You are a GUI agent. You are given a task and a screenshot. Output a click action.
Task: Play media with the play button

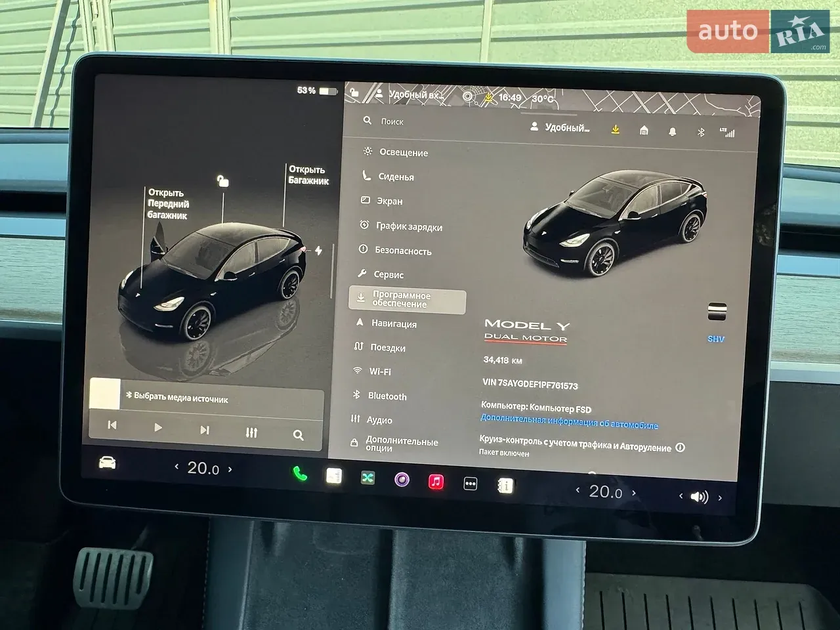point(158,427)
